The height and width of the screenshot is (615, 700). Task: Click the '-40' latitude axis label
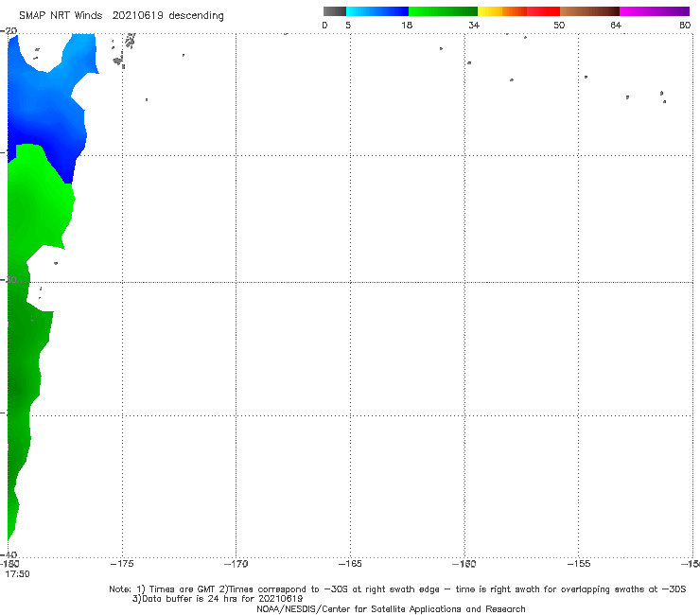coord(9,554)
